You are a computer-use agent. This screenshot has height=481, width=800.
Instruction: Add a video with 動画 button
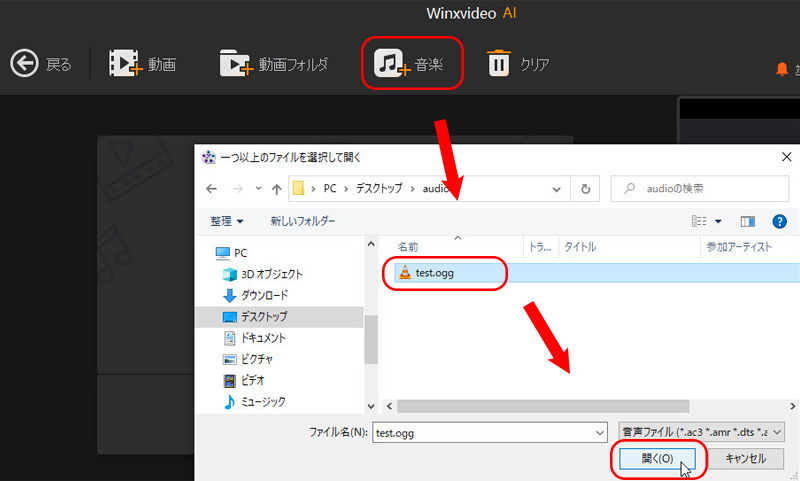point(142,64)
